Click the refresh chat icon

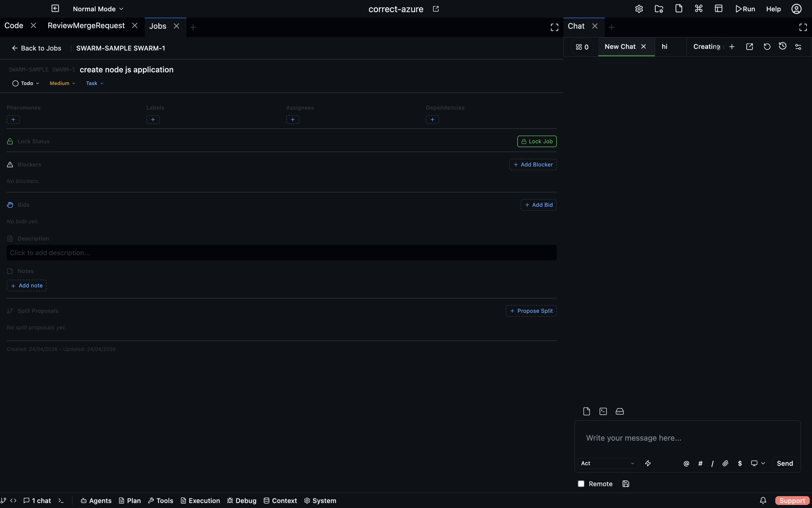(x=767, y=47)
